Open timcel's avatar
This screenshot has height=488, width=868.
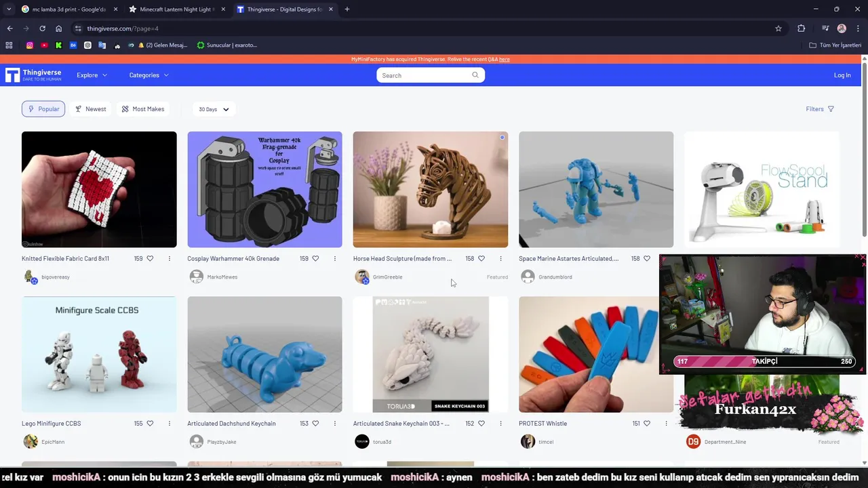click(528, 442)
